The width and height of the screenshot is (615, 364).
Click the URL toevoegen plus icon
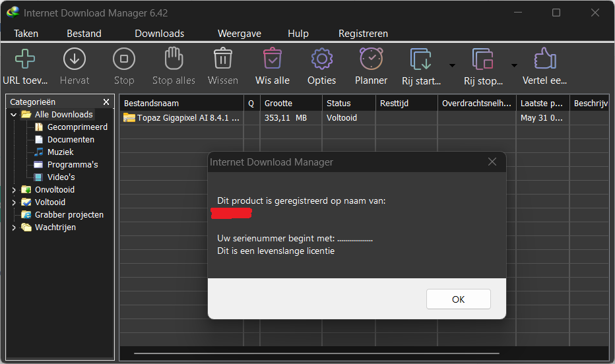[x=25, y=59]
